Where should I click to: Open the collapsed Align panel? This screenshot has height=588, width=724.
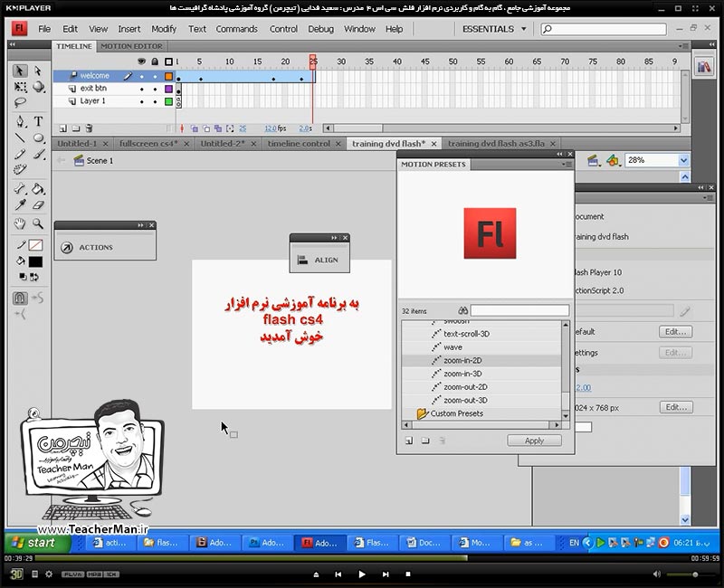319,260
